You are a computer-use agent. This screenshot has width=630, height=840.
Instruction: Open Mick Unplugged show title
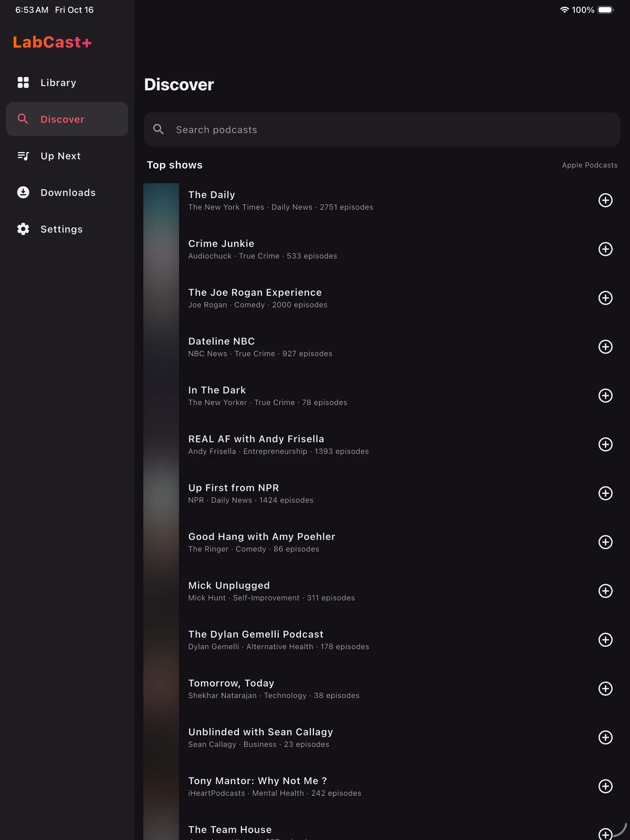229,585
